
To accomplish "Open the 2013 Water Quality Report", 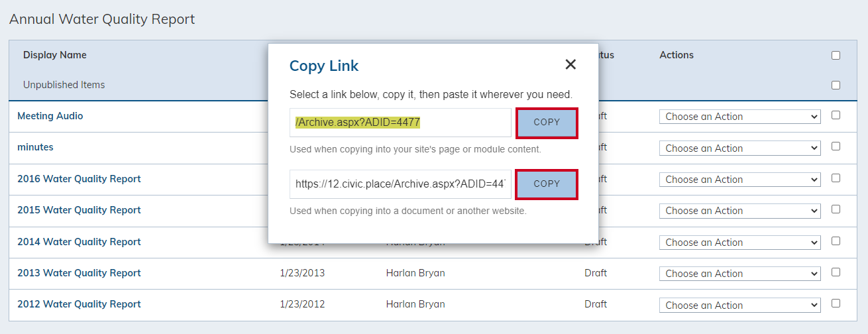I will point(79,273).
